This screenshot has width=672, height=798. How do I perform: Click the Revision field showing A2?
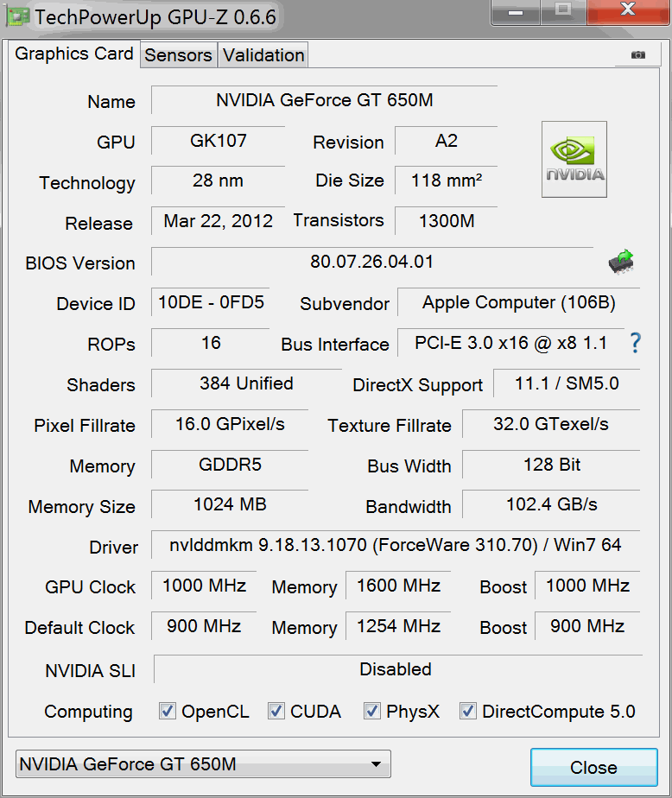[446, 141]
